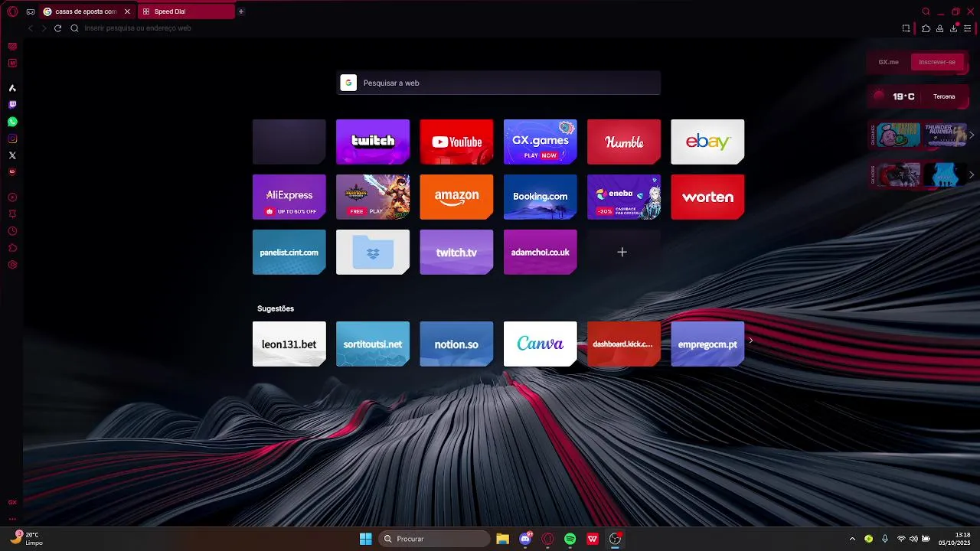Image resolution: width=980 pixels, height=551 pixels.
Task: Open History from the sidebar clock icon
Action: coord(12,231)
